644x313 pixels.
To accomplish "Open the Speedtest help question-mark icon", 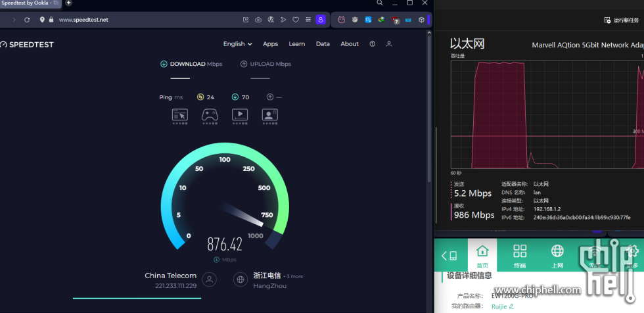I will [x=372, y=44].
